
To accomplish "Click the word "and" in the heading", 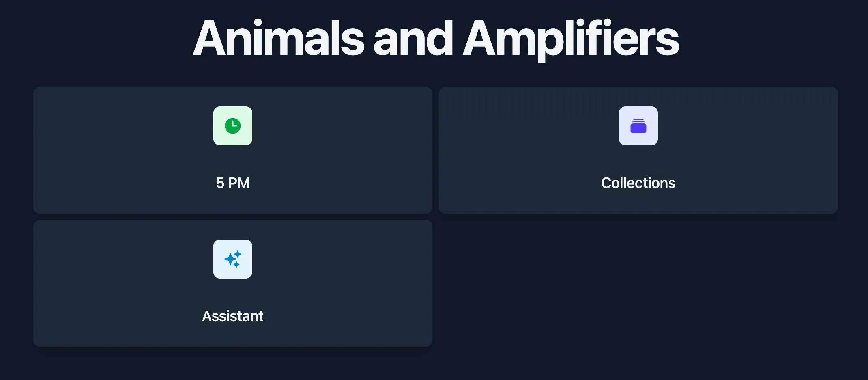I will pos(413,39).
